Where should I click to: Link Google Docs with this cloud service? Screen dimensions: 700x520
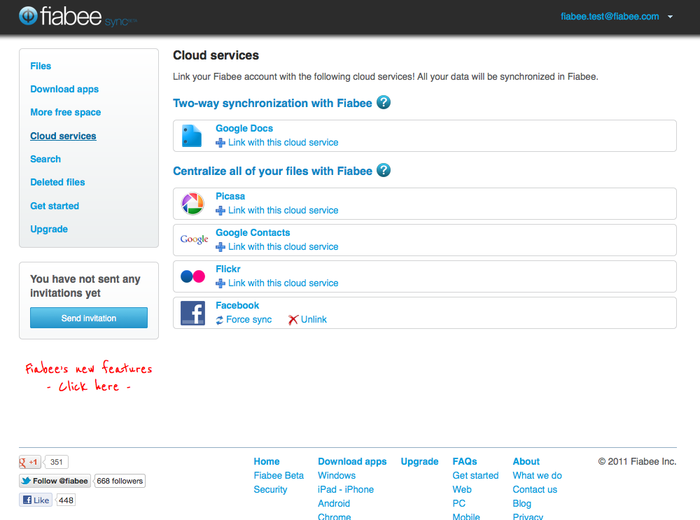point(277,143)
